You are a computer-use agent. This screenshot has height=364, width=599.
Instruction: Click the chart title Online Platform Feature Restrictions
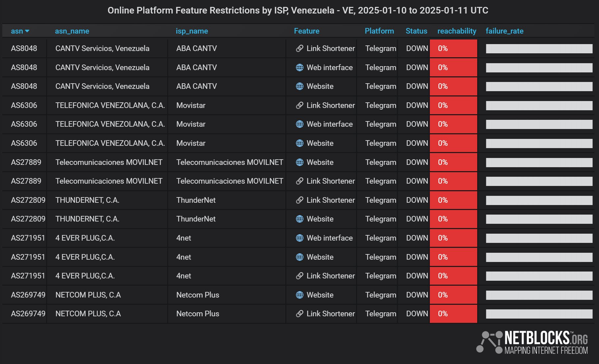click(298, 11)
